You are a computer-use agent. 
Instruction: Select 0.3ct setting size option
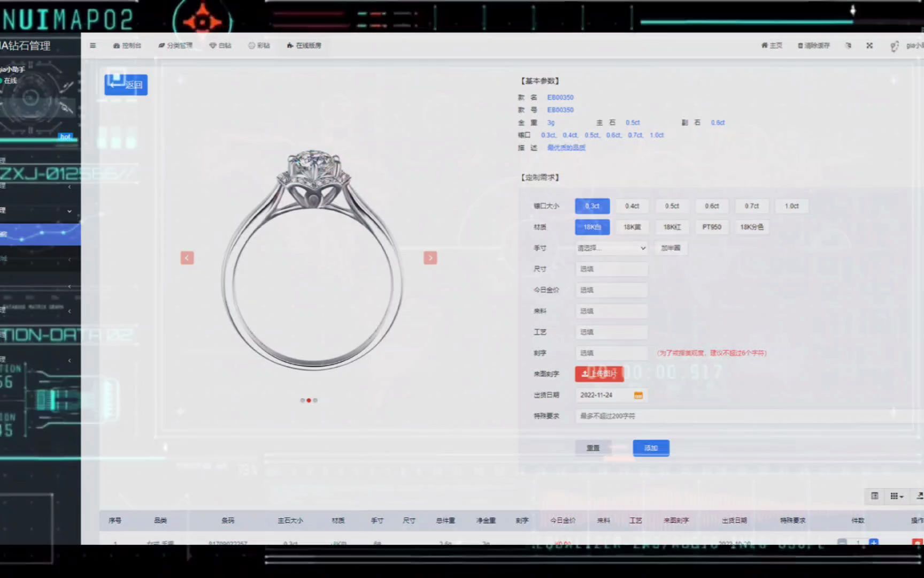click(592, 206)
